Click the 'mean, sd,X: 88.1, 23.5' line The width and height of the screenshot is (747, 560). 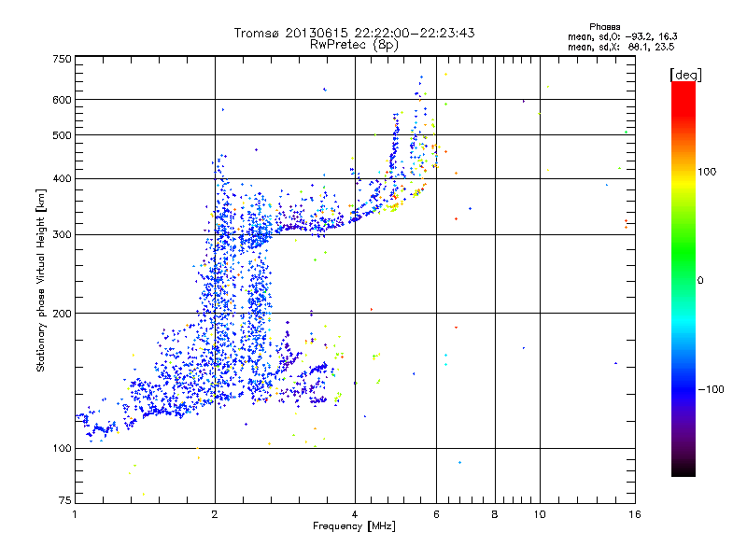coord(621,47)
